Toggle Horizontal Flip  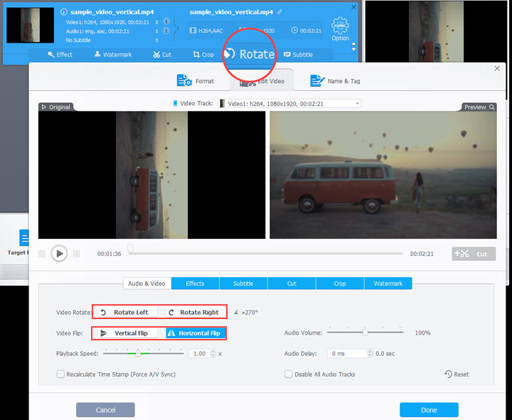tap(196, 333)
